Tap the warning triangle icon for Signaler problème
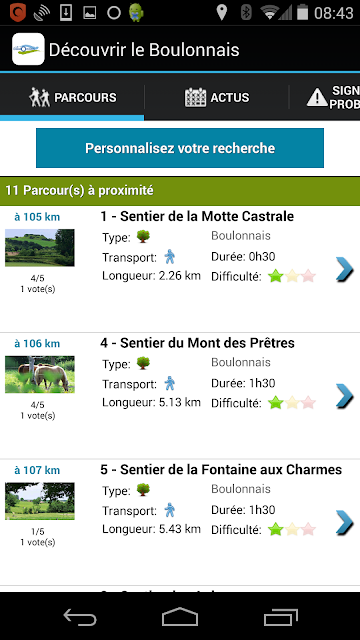This screenshot has width=360, height=640. (x=317, y=98)
